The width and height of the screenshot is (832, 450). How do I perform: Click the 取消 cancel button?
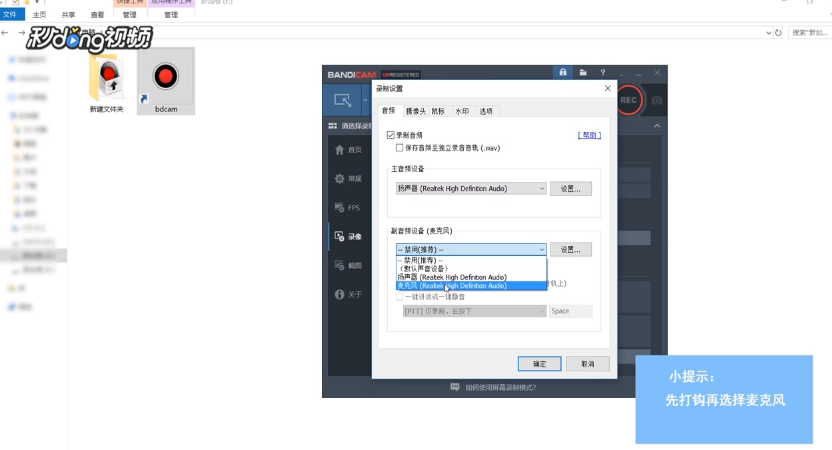[x=587, y=364]
